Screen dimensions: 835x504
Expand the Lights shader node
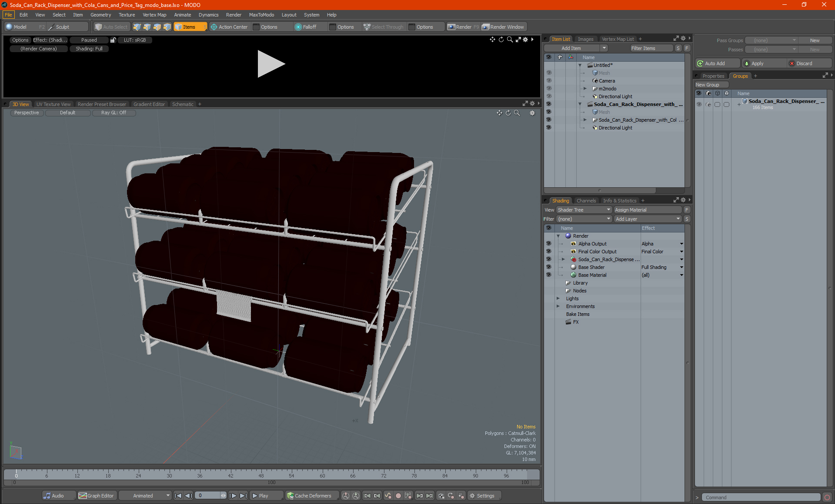(558, 298)
